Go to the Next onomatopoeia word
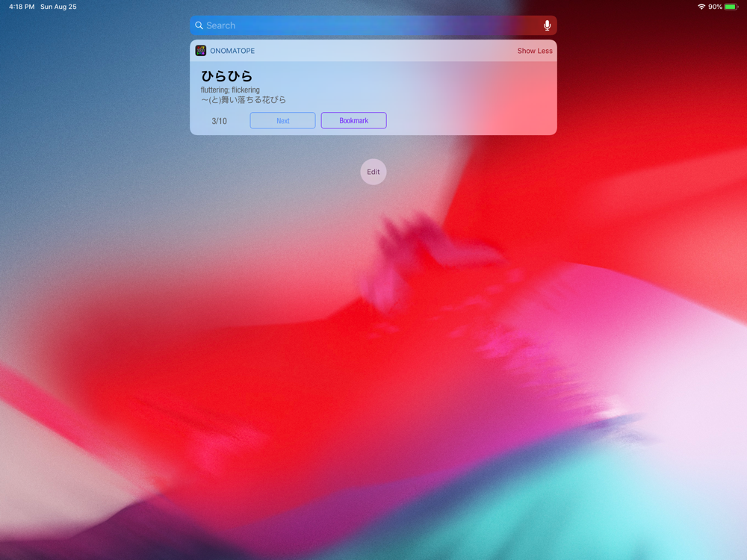 [282, 120]
